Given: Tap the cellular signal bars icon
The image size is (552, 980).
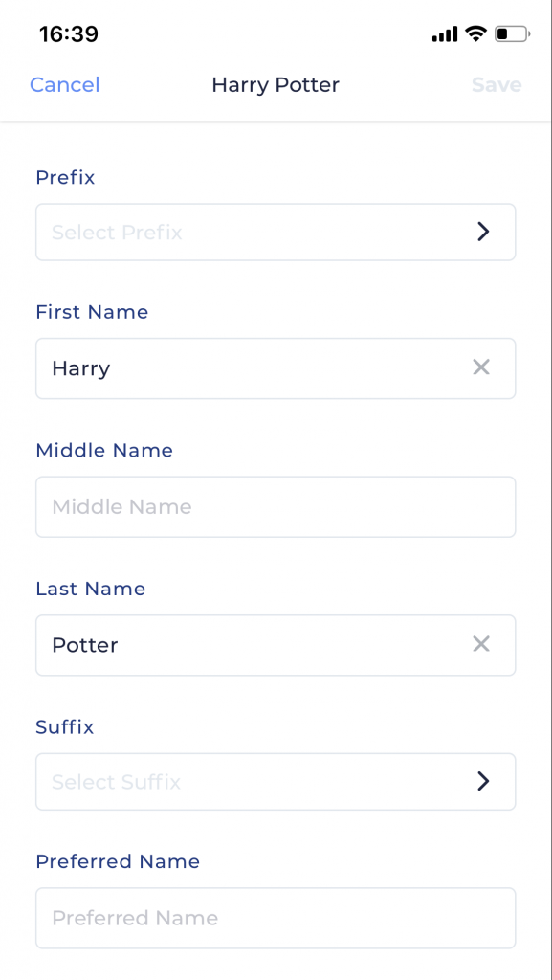Looking at the screenshot, I should pyautogui.click(x=445, y=34).
